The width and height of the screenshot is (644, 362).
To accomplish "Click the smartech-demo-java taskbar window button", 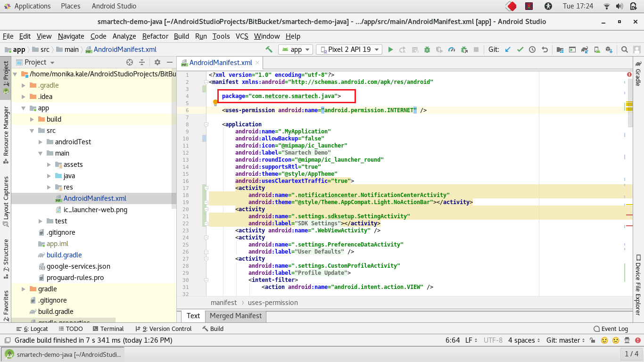I will (x=63, y=354).
